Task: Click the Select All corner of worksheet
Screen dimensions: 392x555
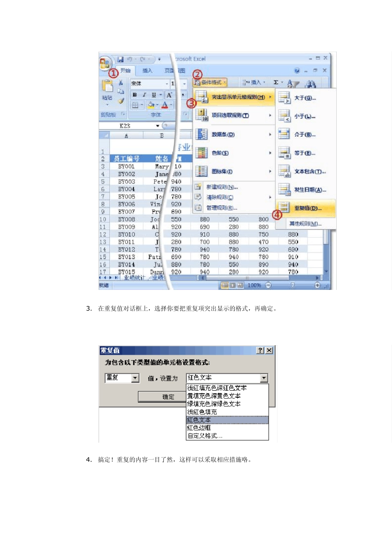Action: (x=104, y=135)
